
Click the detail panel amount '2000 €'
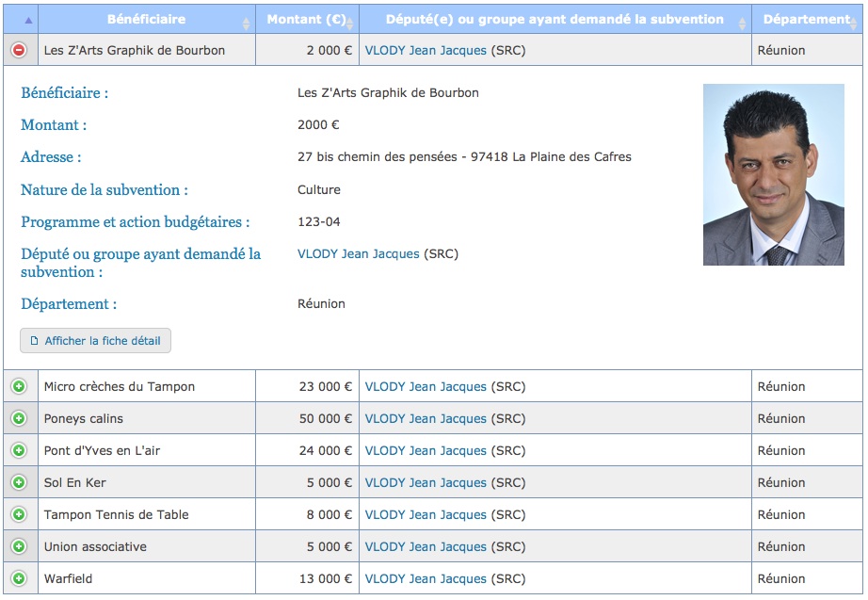click(x=318, y=125)
